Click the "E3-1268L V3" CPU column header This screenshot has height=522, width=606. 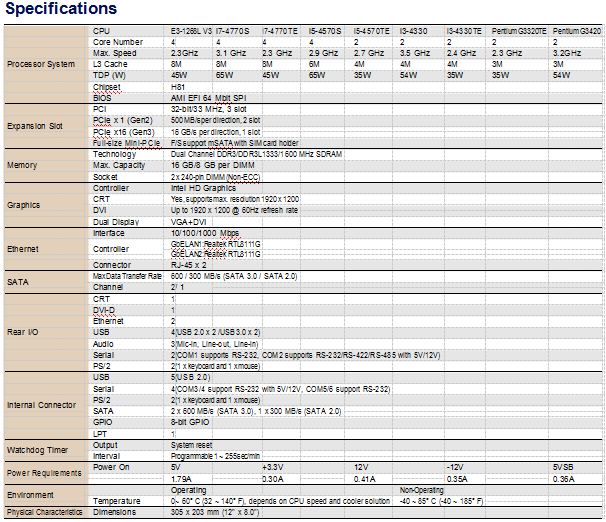point(191,31)
